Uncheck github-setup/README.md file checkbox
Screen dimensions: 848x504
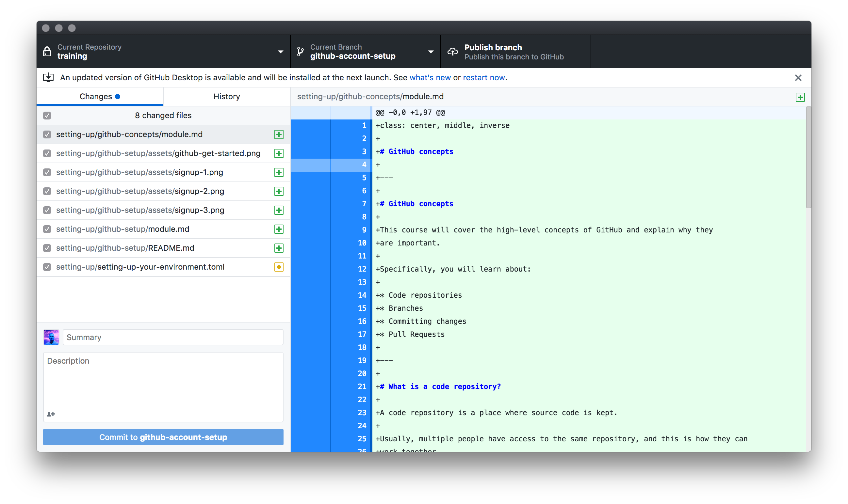47,248
